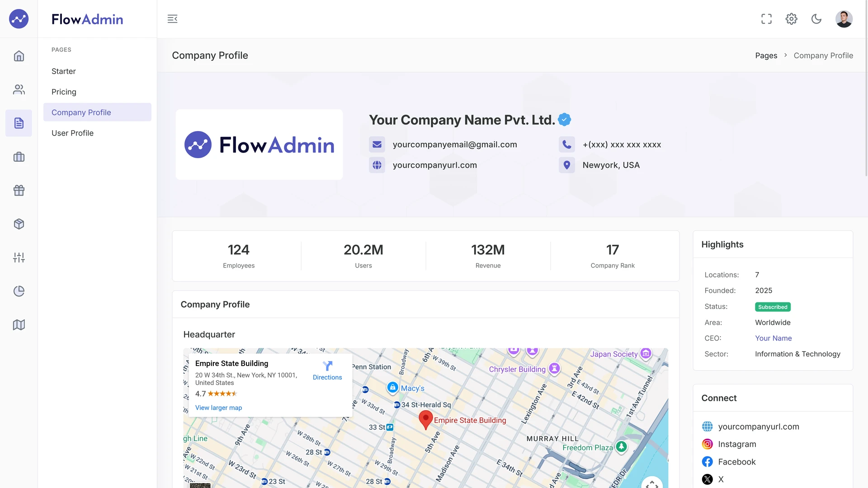Toggle dark mode moon icon
The height and width of the screenshot is (488, 868).
[816, 19]
